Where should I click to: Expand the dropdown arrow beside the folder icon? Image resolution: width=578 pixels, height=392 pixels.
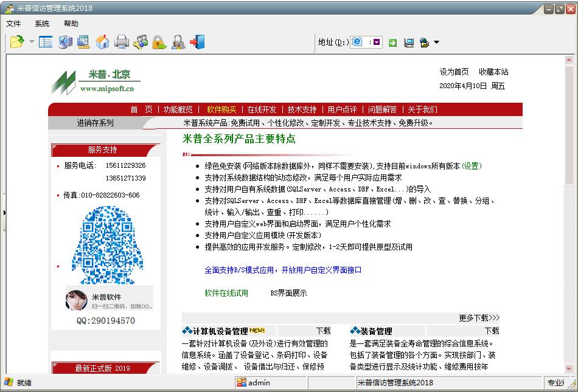32,41
